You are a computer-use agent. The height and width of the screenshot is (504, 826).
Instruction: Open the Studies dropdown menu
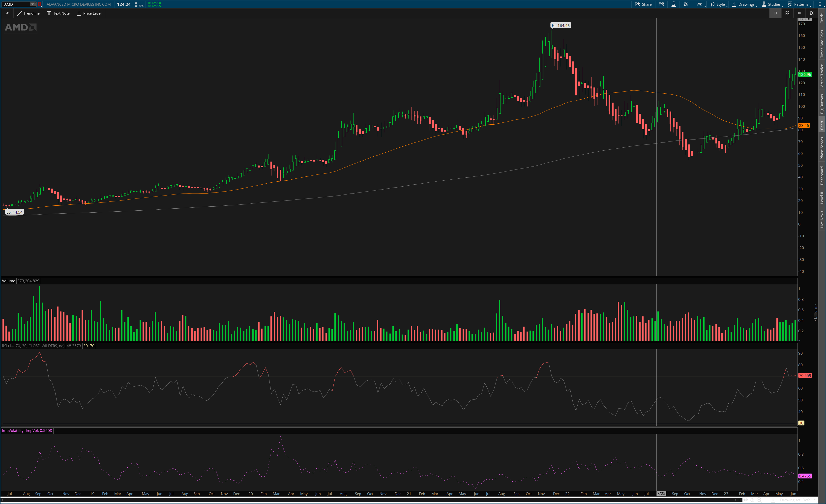(x=772, y=4)
